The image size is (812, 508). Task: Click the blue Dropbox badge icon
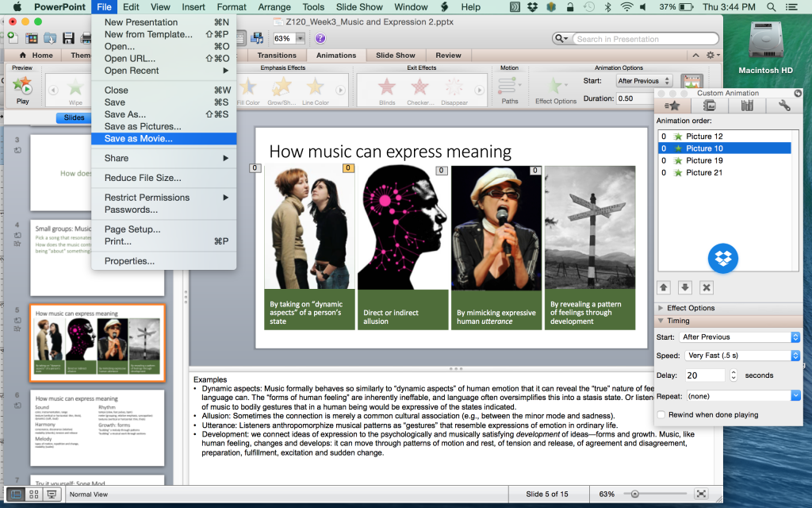coord(723,258)
